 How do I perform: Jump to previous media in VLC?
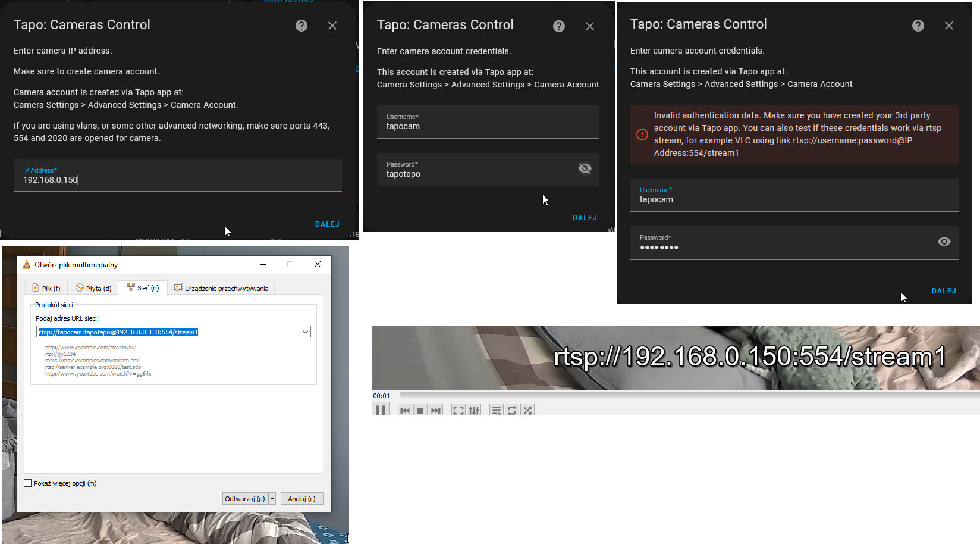click(x=405, y=409)
